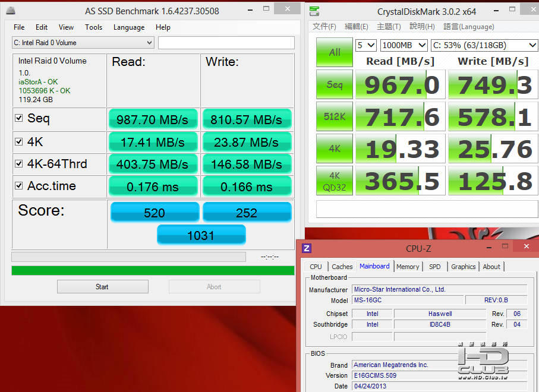
Task: Open the C: 53% drive selection dropdown
Action: pos(484,45)
